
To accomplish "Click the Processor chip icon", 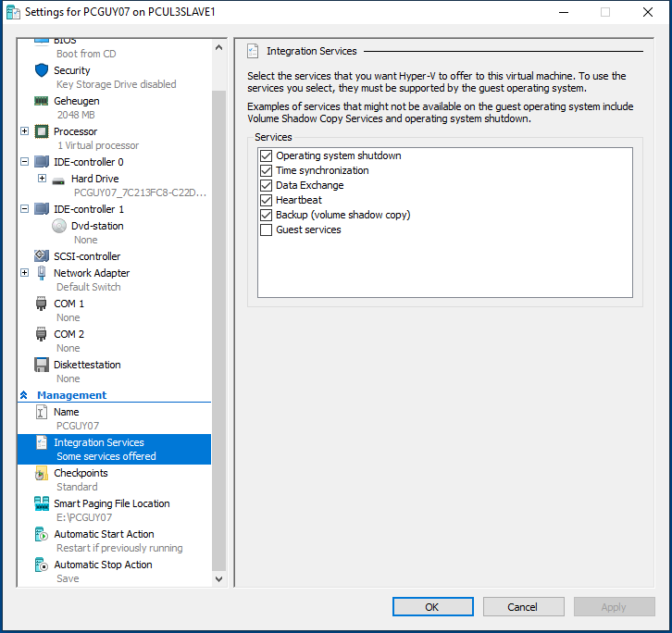I will pyautogui.click(x=42, y=131).
